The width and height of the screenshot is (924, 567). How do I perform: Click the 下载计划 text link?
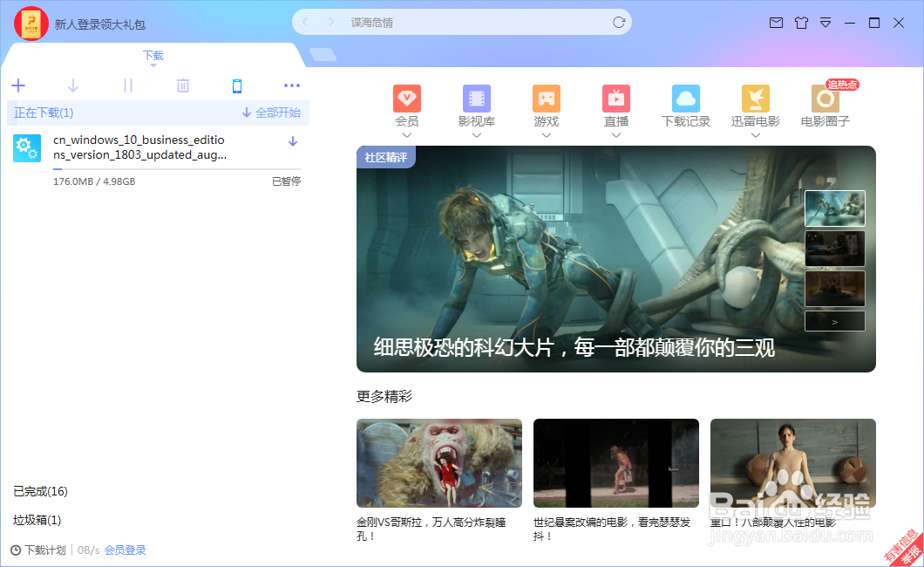pos(44,550)
